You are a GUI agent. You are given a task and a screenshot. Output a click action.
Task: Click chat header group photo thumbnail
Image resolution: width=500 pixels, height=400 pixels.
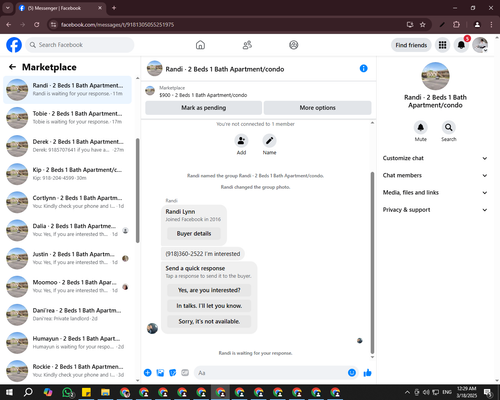[155, 68]
